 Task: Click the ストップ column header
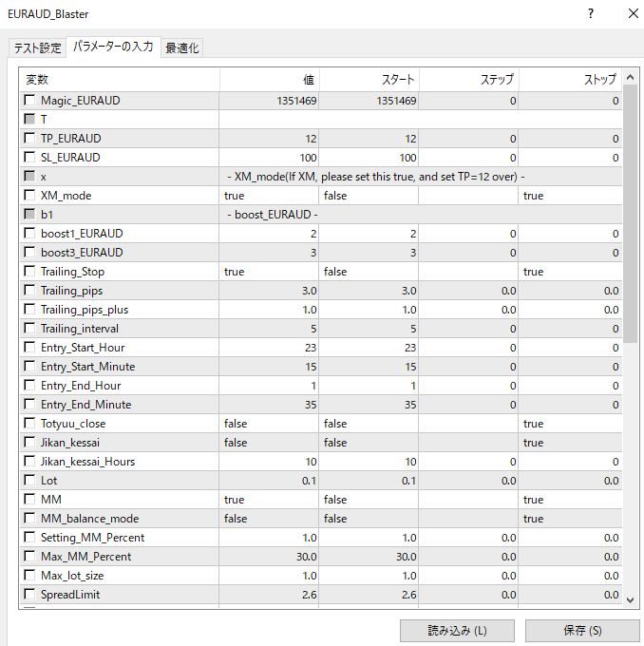pos(570,79)
